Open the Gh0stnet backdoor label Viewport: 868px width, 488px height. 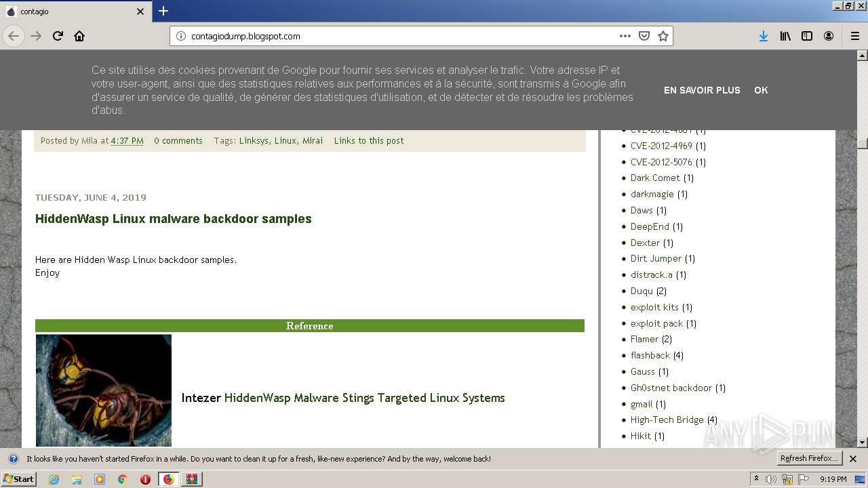click(x=671, y=388)
